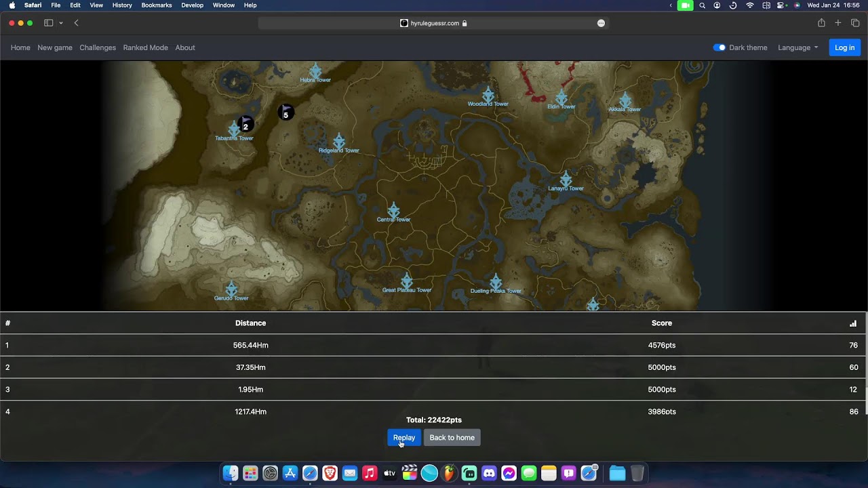Open the File menu
Screen dimensions: 868x488
pyautogui.click(x=56, y=5)
